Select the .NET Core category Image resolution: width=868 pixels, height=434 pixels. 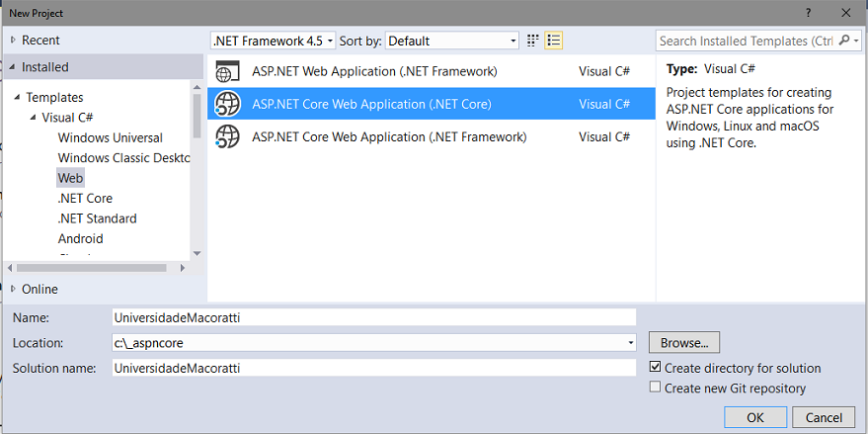click(x=85, y=198)
